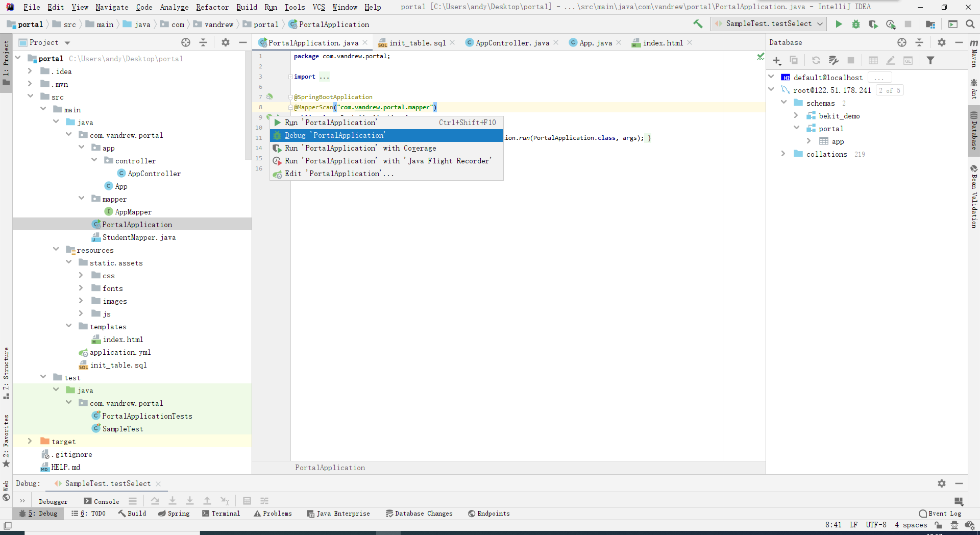Click the '4 spaces' indent setting
This screenshot has width=980, height=535.
click(x=911, y=525)
